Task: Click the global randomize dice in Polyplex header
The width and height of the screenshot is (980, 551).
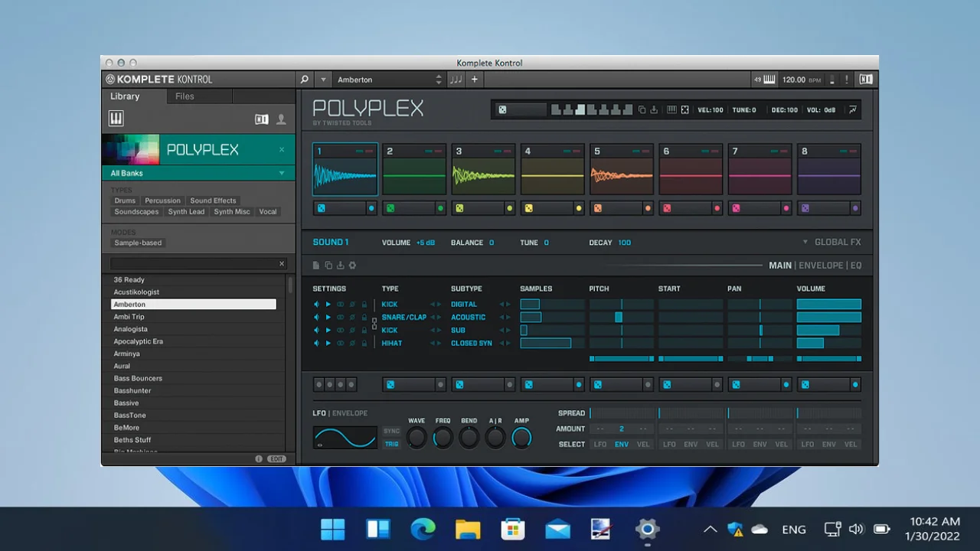Action: click(502, 110)
